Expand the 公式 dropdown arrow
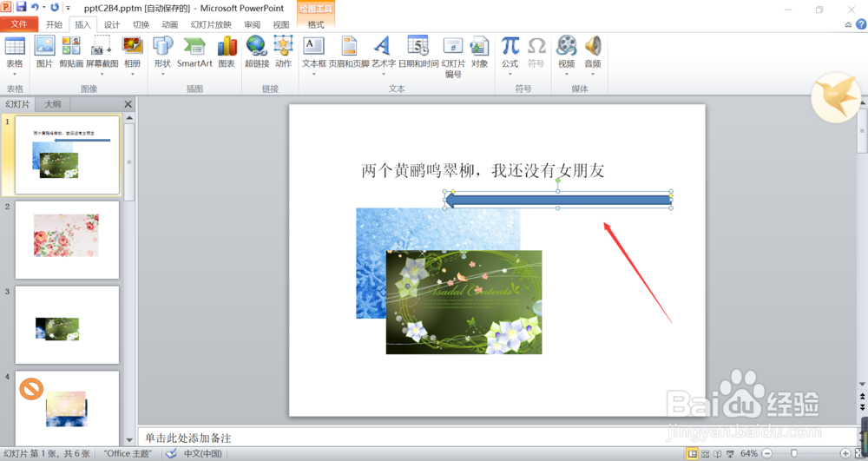 click(510, 74)
